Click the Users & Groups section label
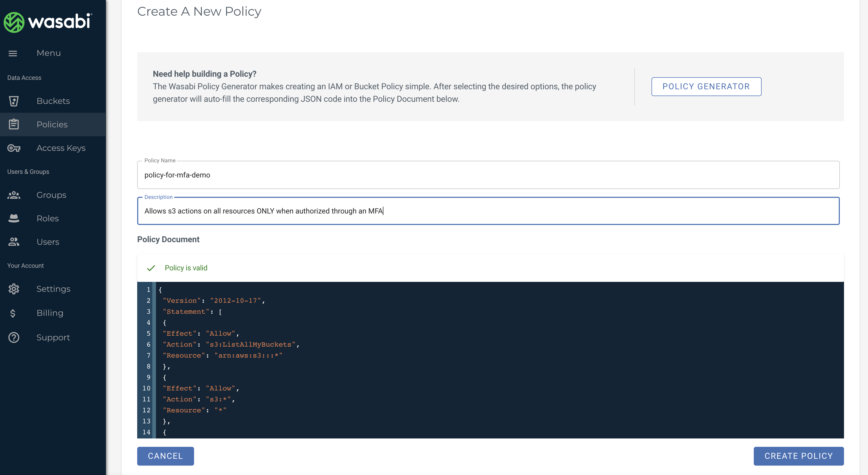868x475 pixels. coord(28,172)
